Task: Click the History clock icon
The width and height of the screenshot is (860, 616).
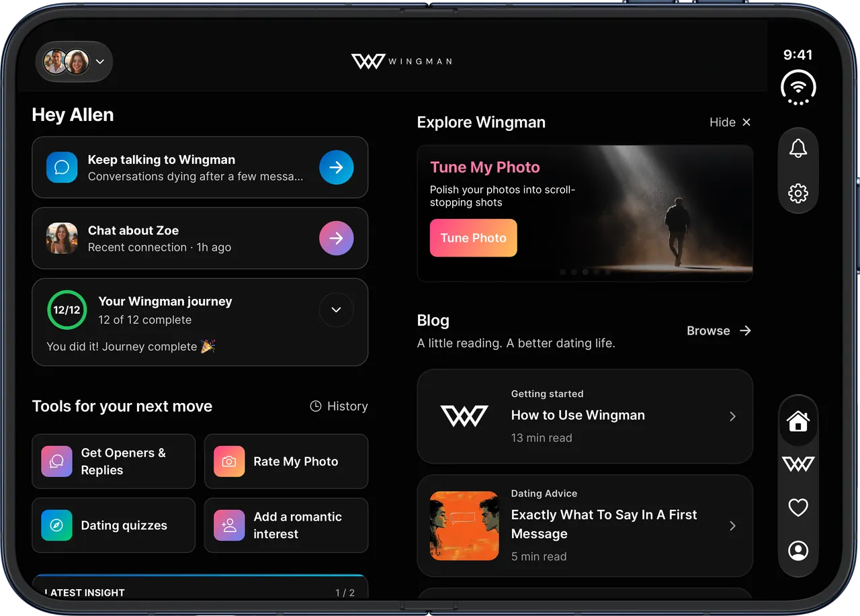Action: pyautogui.click(x=315, y=406)
